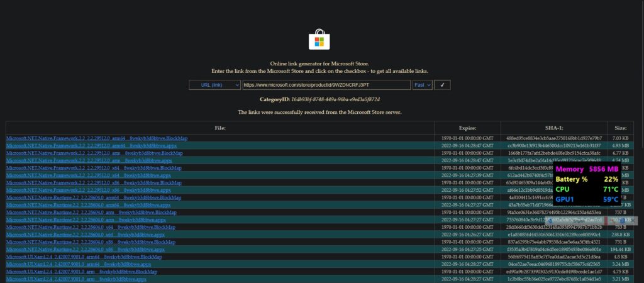644x283 pixels.
Task: Click the 'SHA-1:' column header
Action: [554, 128]
